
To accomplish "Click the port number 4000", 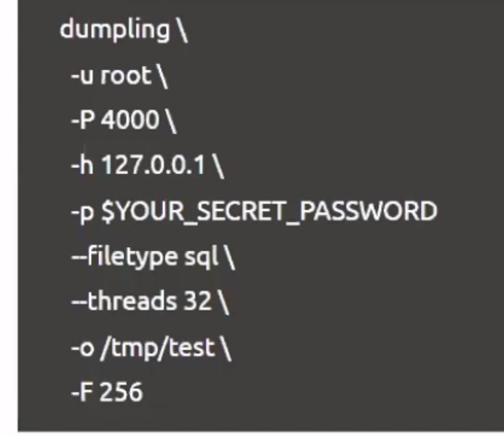I will click(125, 121).
